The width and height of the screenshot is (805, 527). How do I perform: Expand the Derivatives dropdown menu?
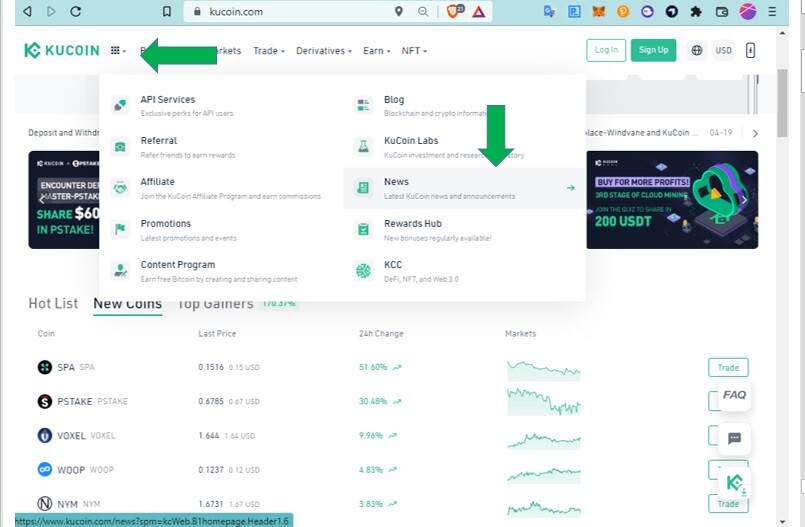[x=324, y=51]
